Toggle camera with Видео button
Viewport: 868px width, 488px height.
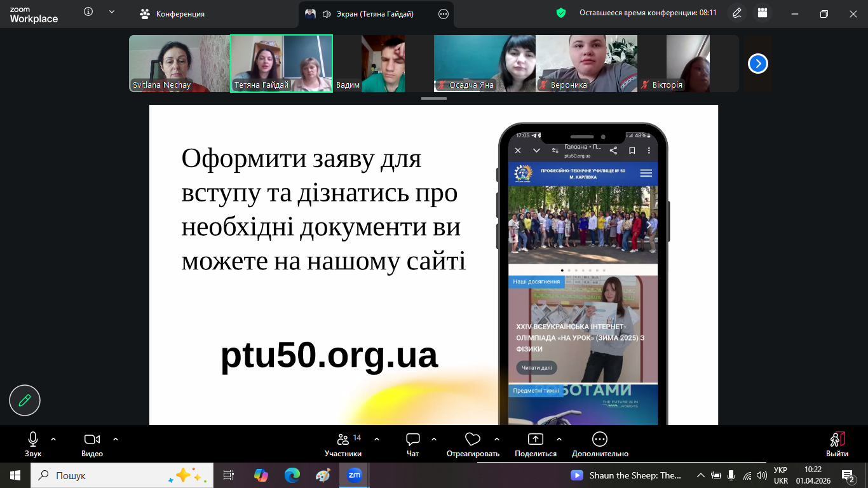coord(92,444)
